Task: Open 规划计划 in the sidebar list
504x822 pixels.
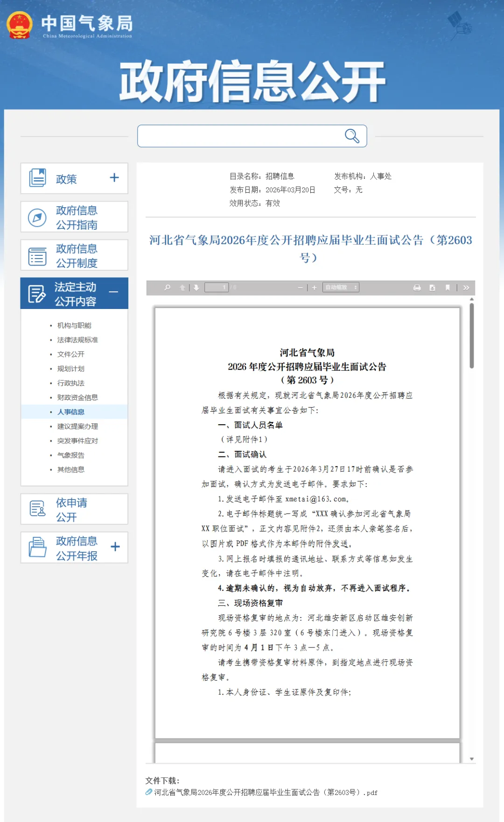Action: pyautogui.click(x=70, y=369)
